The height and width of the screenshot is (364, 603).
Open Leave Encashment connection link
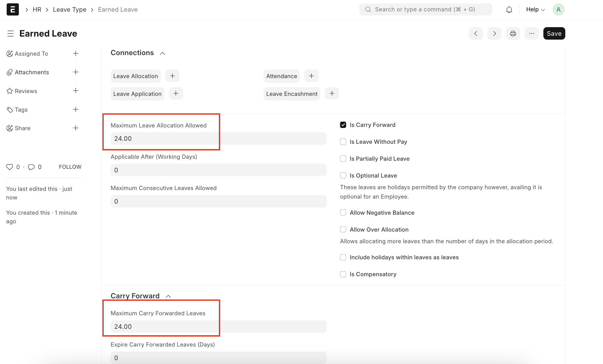[292, 94]
